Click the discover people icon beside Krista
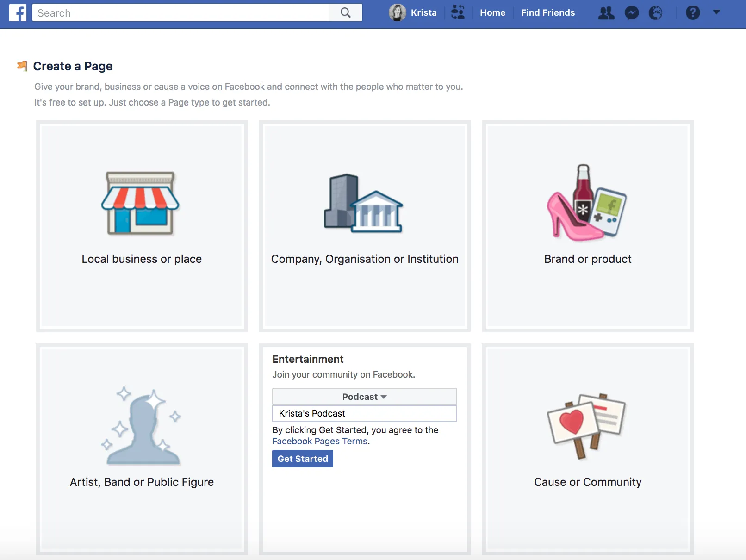Viewport: 746px width, 560px height. tap(458, 12)
